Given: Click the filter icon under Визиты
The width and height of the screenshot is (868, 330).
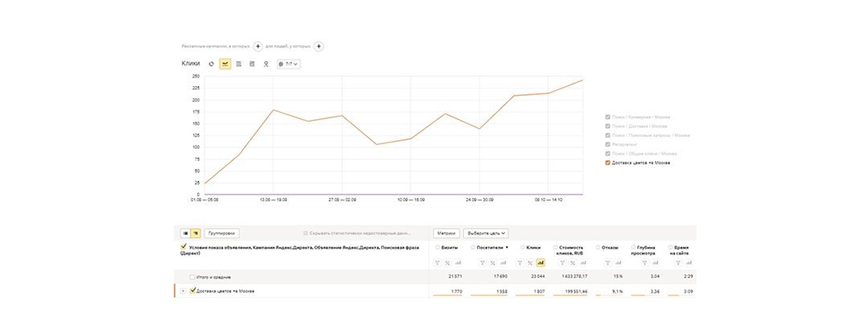Looking at the screenshot, I should (x=438, y=262).
